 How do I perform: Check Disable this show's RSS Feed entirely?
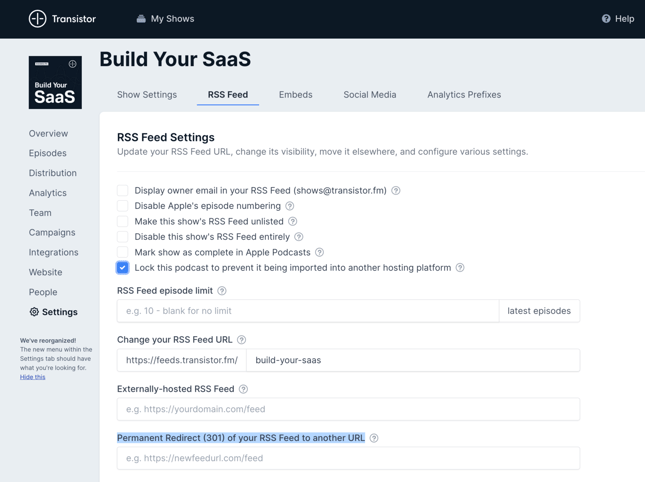123,237
